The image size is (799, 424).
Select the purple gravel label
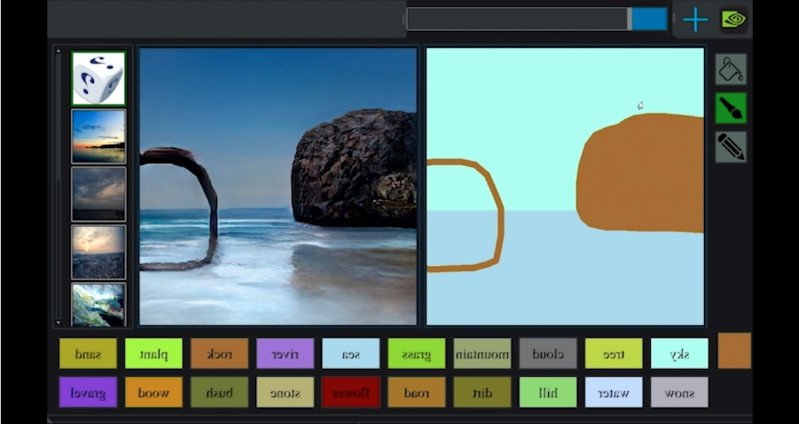(88, 392)
